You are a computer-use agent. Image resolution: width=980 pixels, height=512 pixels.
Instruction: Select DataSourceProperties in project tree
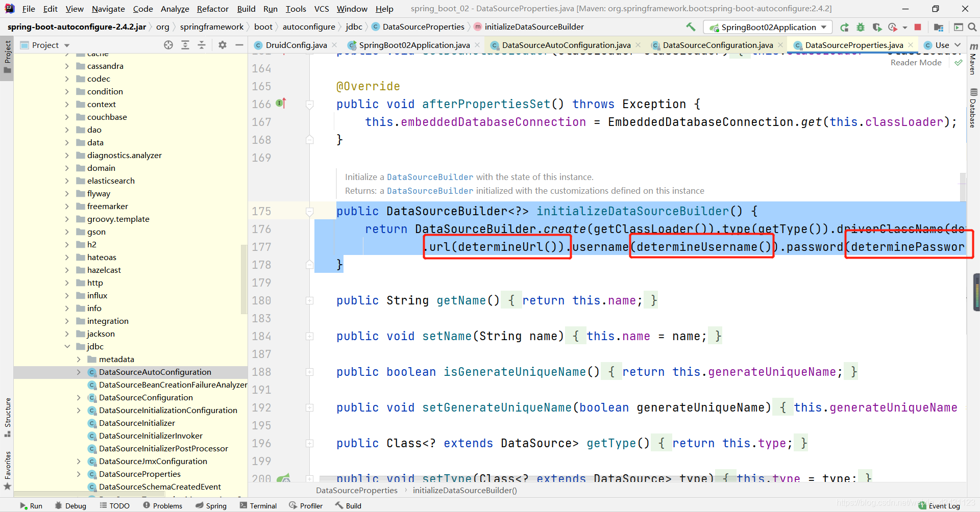pyautogui.click(x=139, y=474)
